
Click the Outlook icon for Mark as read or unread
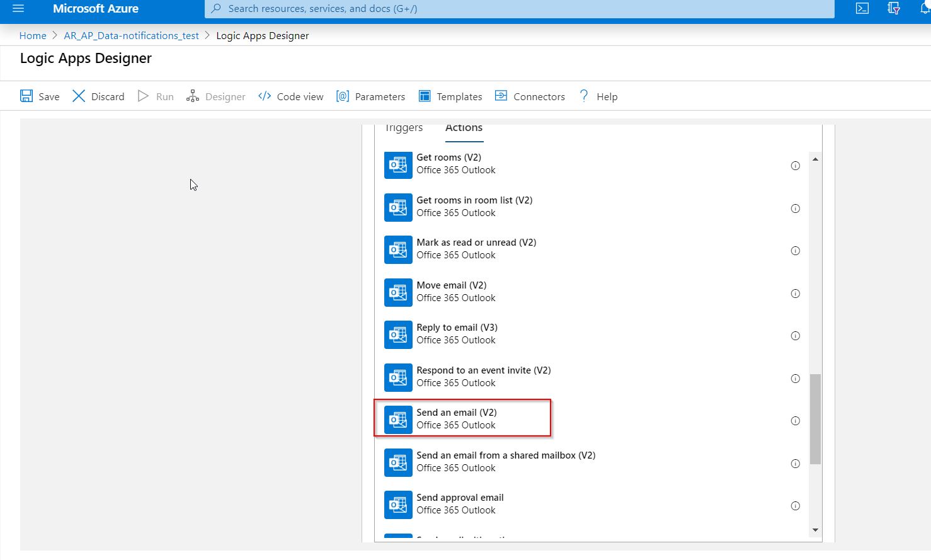coord(398,250)
